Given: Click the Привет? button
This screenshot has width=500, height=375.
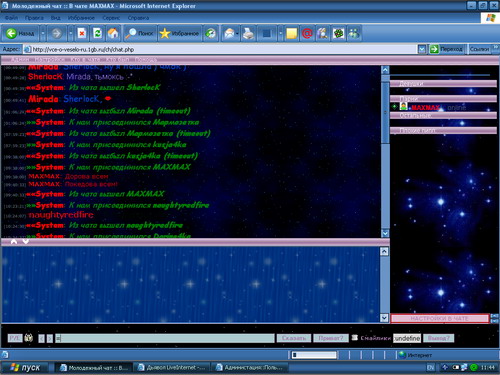Looking at the screenshot, I should [331, 338].
